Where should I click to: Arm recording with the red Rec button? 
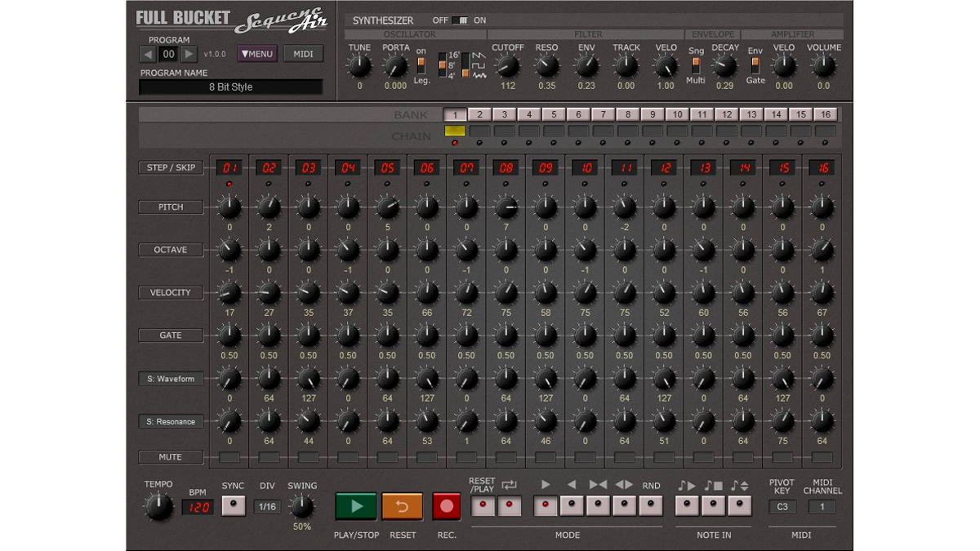pos(447,506)
